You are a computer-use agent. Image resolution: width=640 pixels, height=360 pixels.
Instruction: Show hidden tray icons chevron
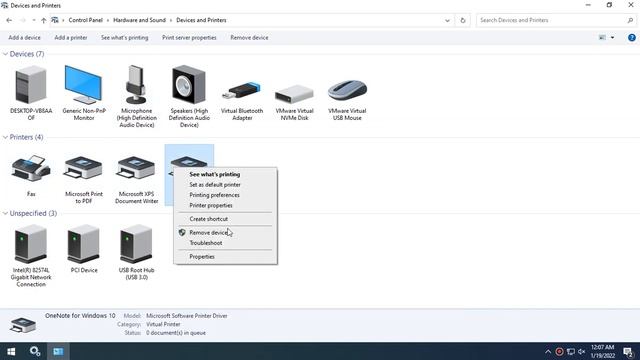click(x=548, y=352)
